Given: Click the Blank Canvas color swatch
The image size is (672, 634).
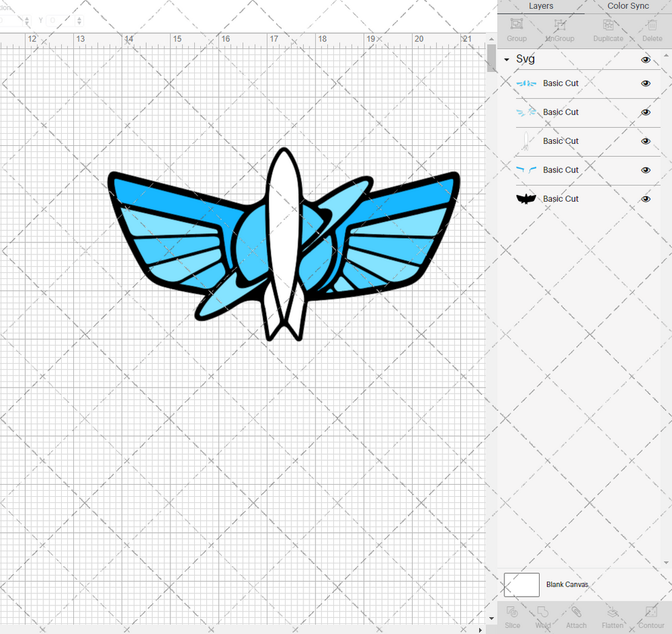Looking at the screenshot, I should [x=521, y=584].
